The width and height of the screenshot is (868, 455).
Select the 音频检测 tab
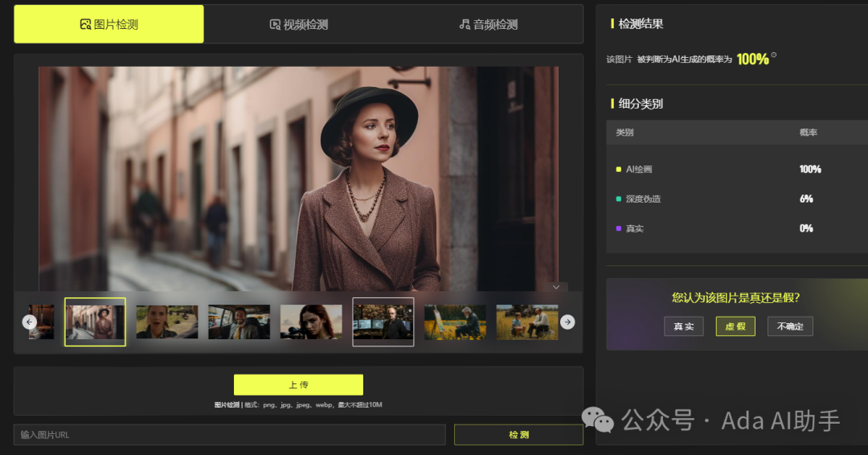pyautogui.click(x=489, y=24)
